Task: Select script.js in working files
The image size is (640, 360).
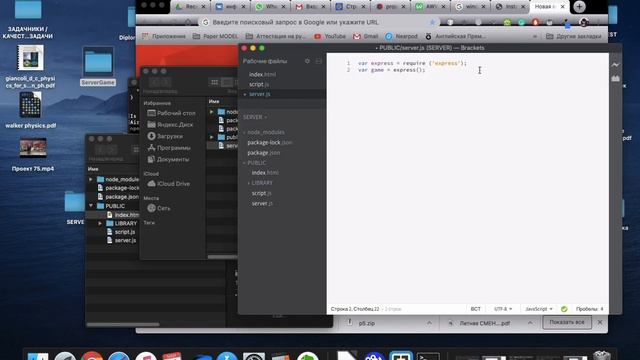Action: coord(259,84)
